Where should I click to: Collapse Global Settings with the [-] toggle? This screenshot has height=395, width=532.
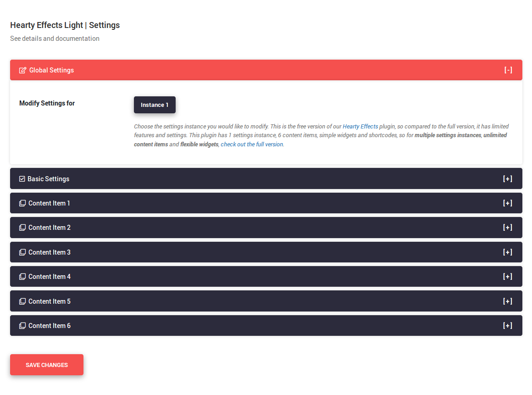(x=508, y=70)
